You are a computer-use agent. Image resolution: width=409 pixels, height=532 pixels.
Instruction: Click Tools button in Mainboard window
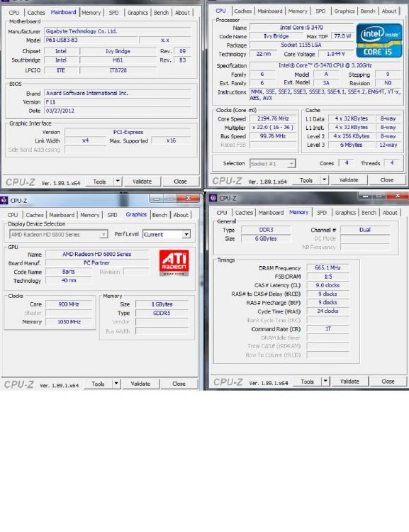[99, 182]
